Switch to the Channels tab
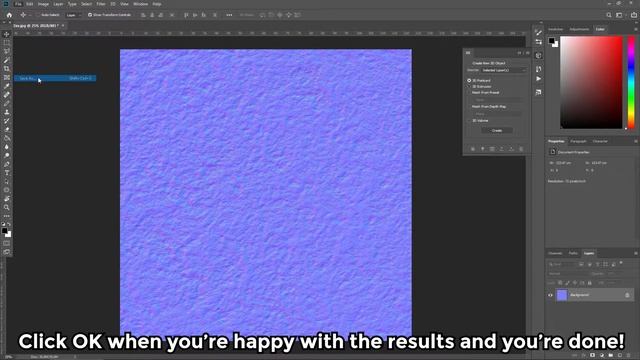The height and width of the screenshot is (360, 640). (555, 253)
